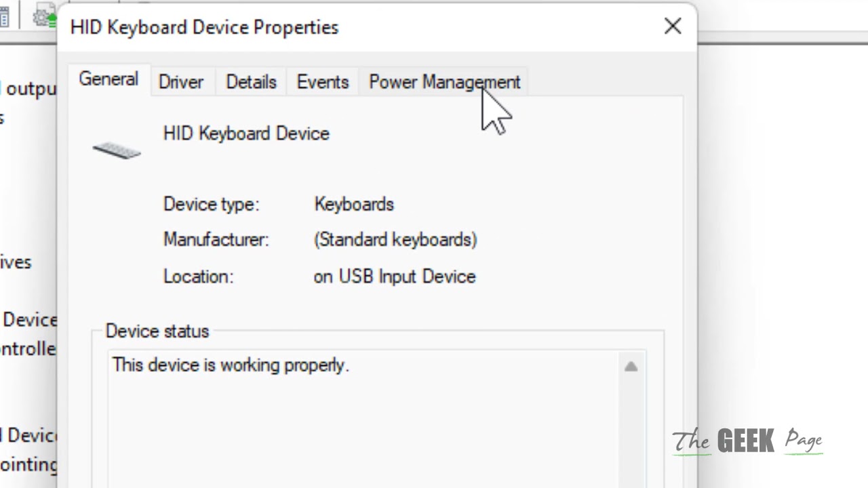Select the partially visible 'output' tree entry
This screenshot has height=488, width=868.
30,89
